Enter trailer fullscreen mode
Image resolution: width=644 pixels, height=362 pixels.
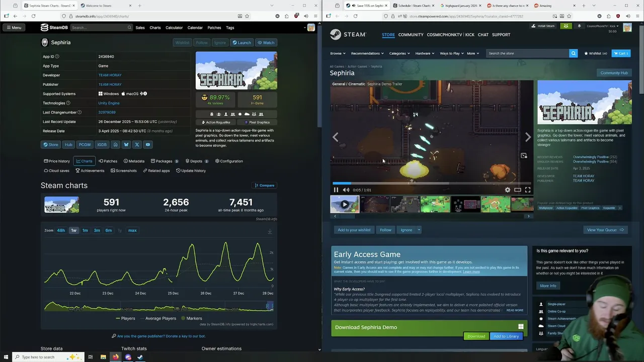click(528, 190)
